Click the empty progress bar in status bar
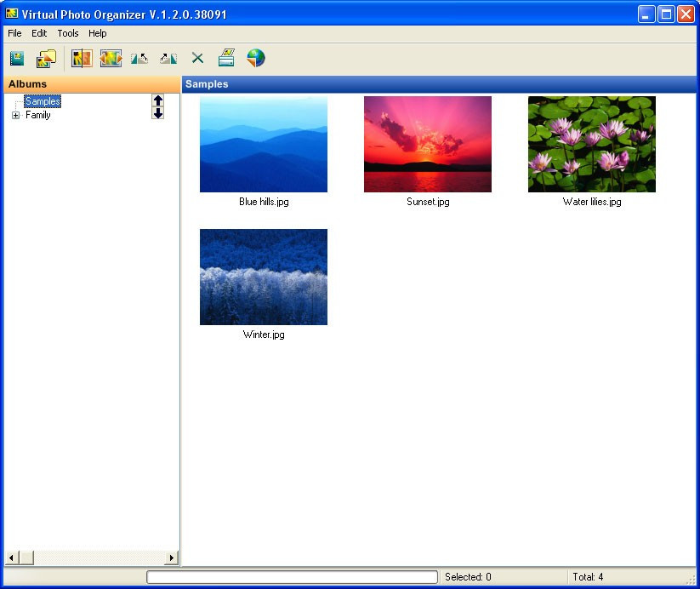 pyautogui.click(x=292, y=577)
